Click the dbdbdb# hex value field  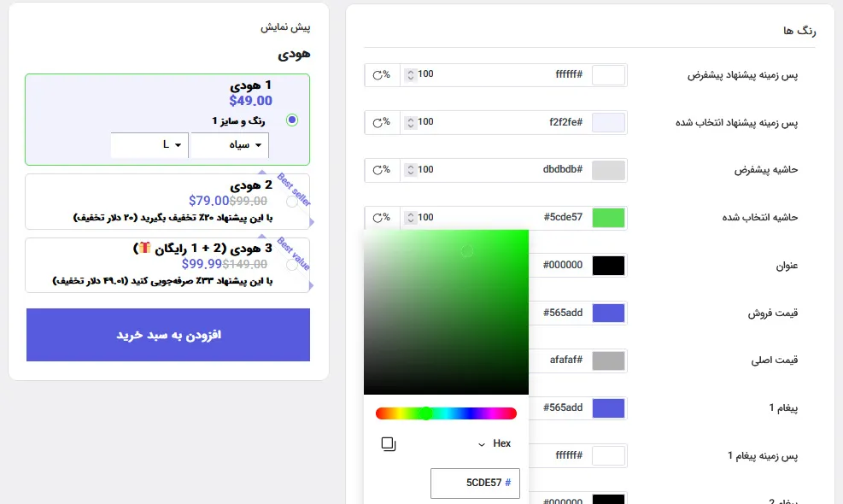point(562,169)
